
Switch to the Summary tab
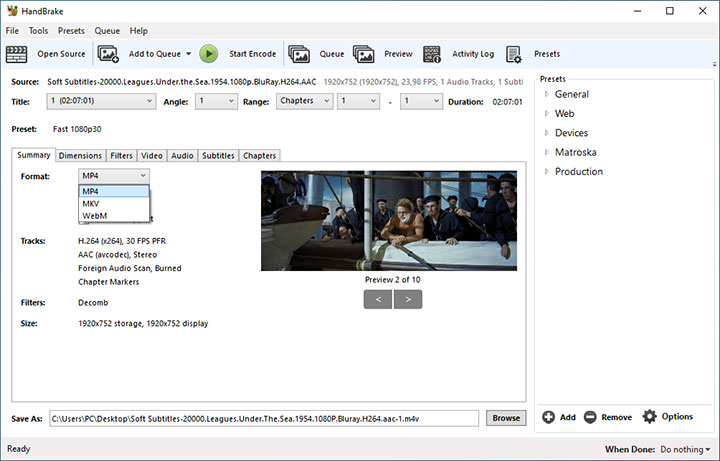[x=34, y=155]
